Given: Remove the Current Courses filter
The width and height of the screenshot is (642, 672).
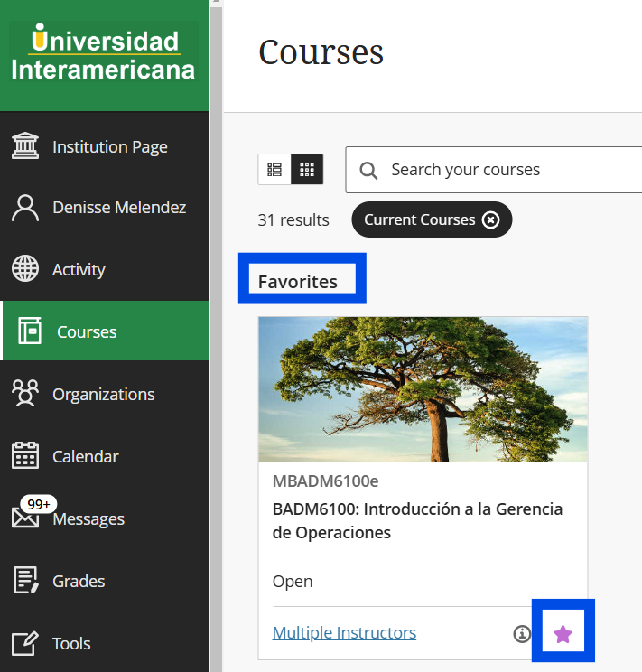Looking at the screenshot, I should pyautogui.click(x=490, y=219).
